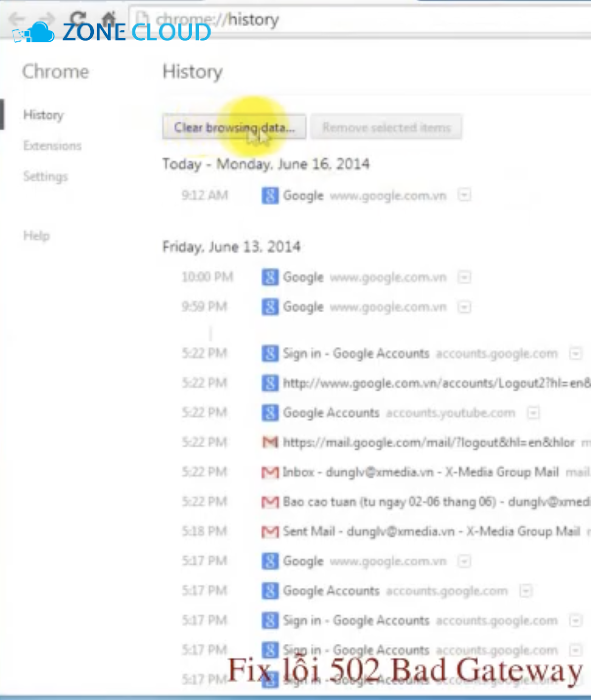Viewport: 591px width, 700px height.
Task: Expand the menu arrow for the 9:59 PM entry
Action: tap(464, 307)
